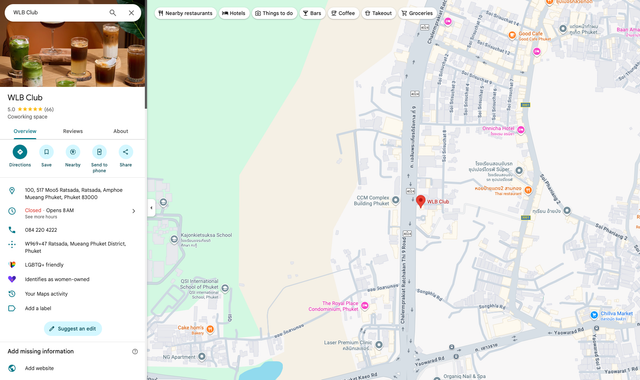Click the side panel scrollbar
Screen dimensions: 640x380
(146, 54)
